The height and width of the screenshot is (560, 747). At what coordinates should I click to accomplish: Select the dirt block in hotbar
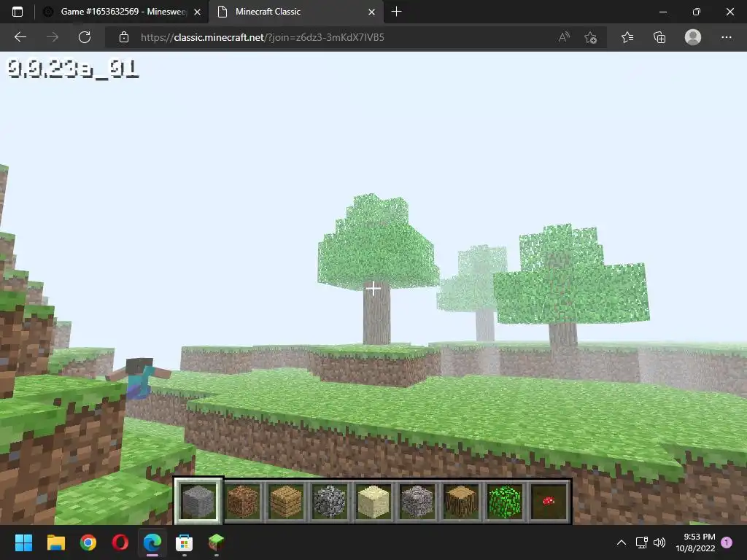(x=242, y=501)
